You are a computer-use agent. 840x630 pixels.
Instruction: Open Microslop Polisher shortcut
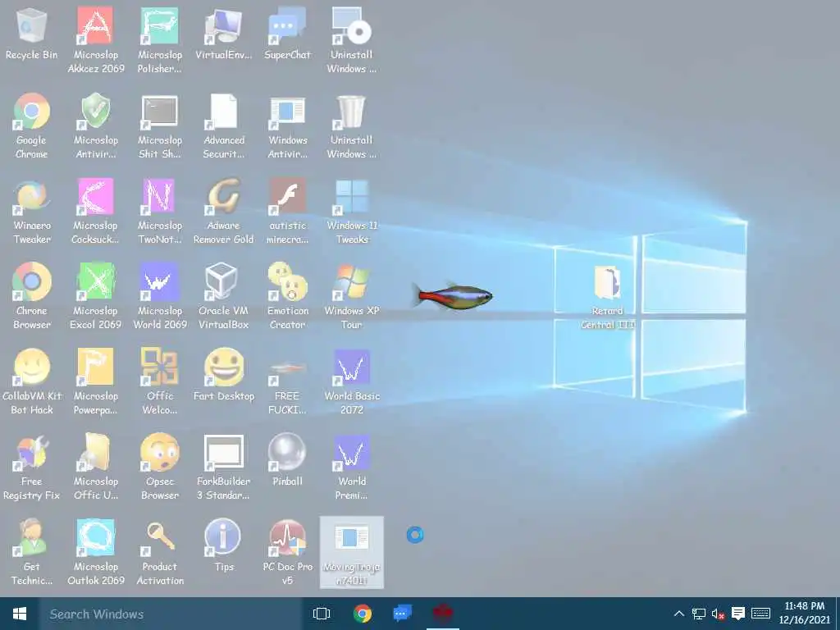[x=160, y=40]
